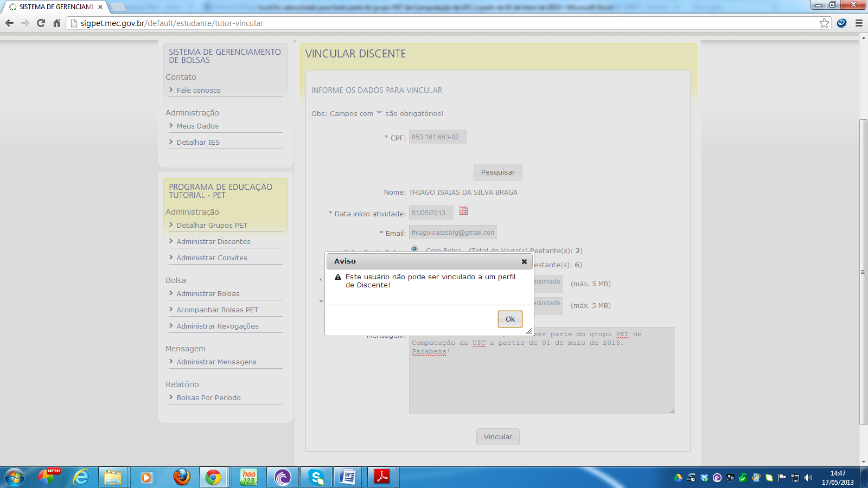Screen dimensions: 868x488
Task: Open Adobe Reader from the taskbar
Action: click(382, 477)
